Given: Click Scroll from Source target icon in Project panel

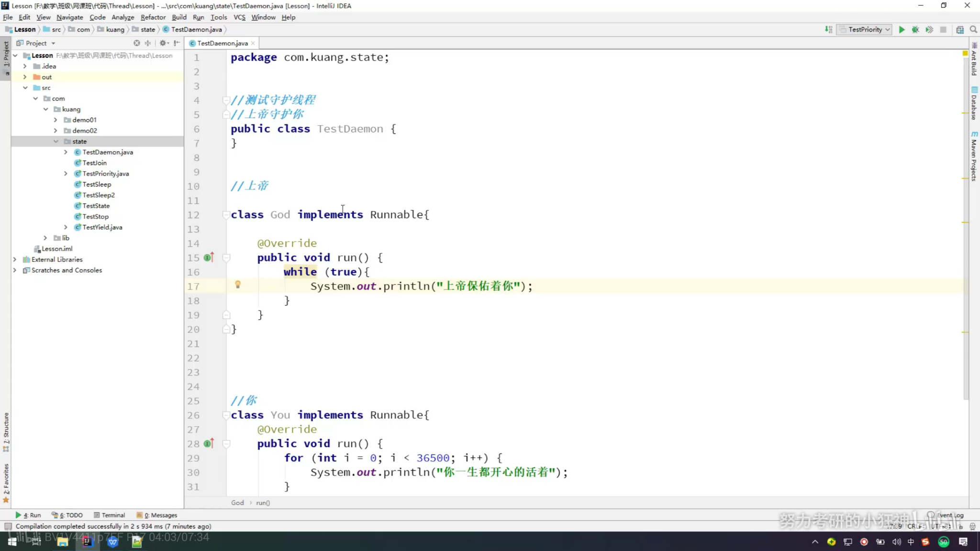Looking at the screenshot, I should (137, 43).
